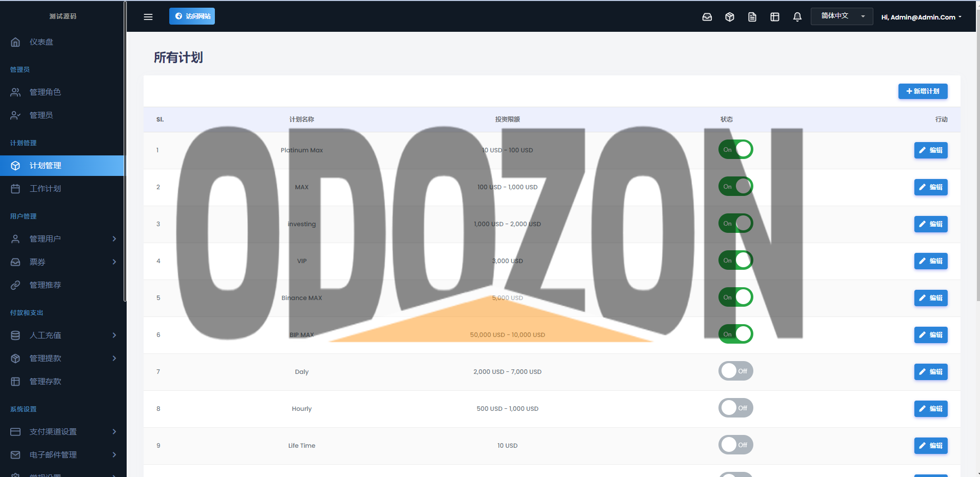The height and width of the screenshot is (477, 980).
Task: Open 管理存款 menu item
Action: tap(62, 382)
